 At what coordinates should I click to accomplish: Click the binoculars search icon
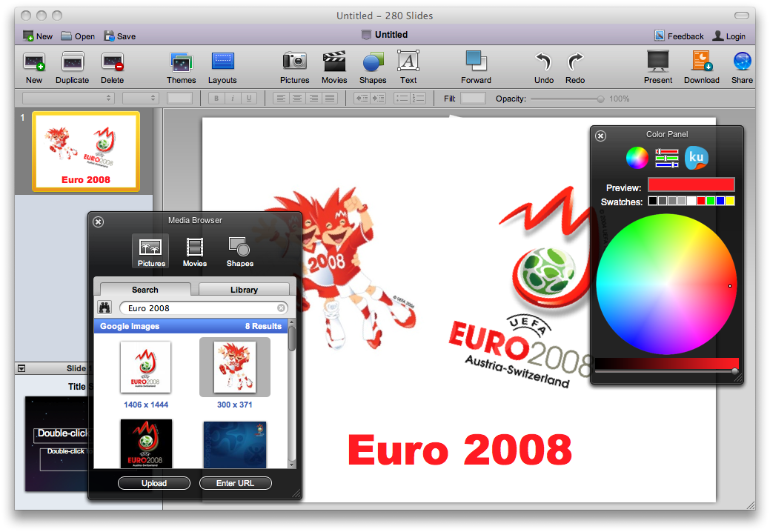(104, 307)
